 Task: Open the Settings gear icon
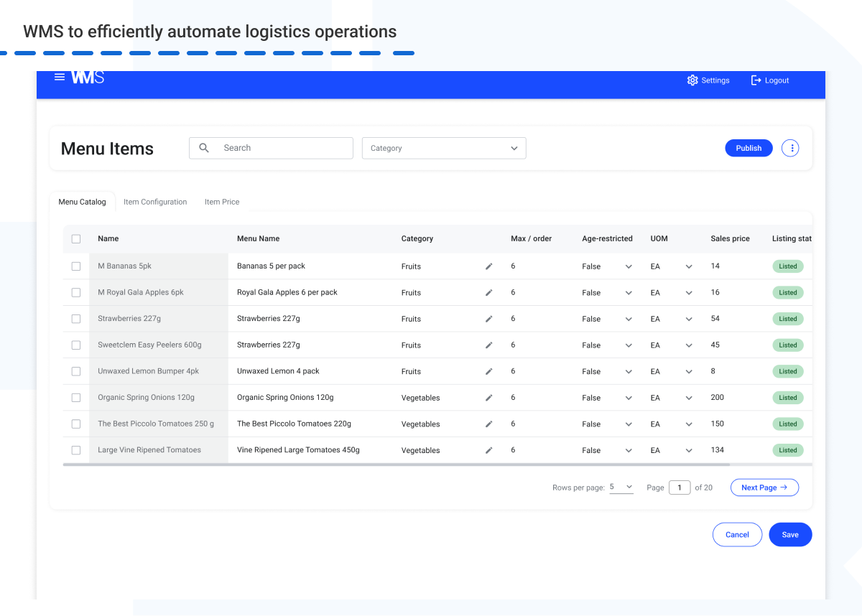point(692,80)
